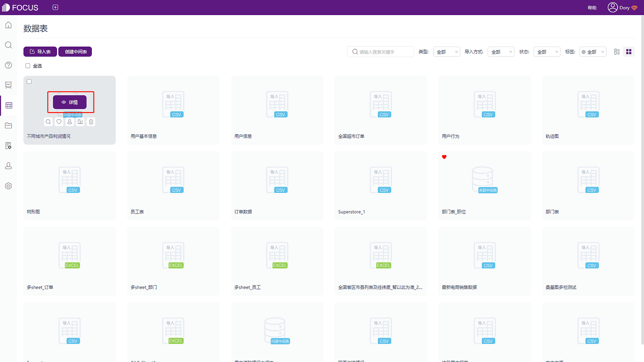
Task: Click the search magnifier on 不同城市产品利润情况 card
Action: [x=48, y=122]
